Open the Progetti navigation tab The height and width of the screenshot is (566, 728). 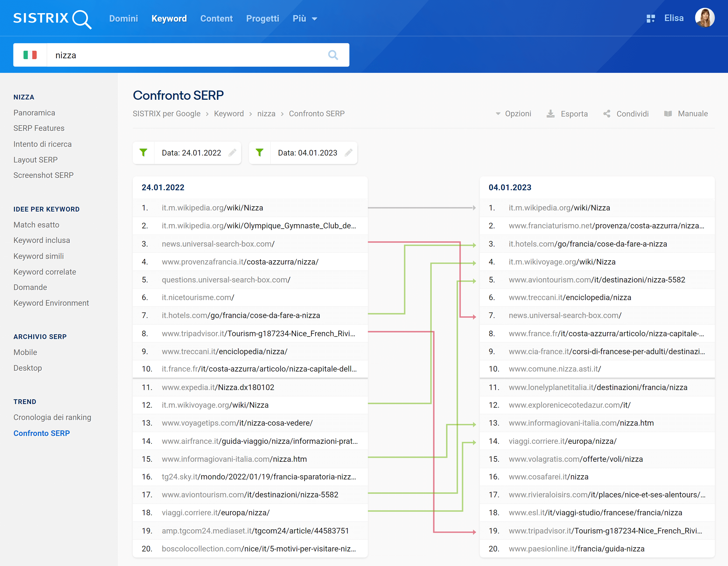pyautogui.click(x=263, y=19)
